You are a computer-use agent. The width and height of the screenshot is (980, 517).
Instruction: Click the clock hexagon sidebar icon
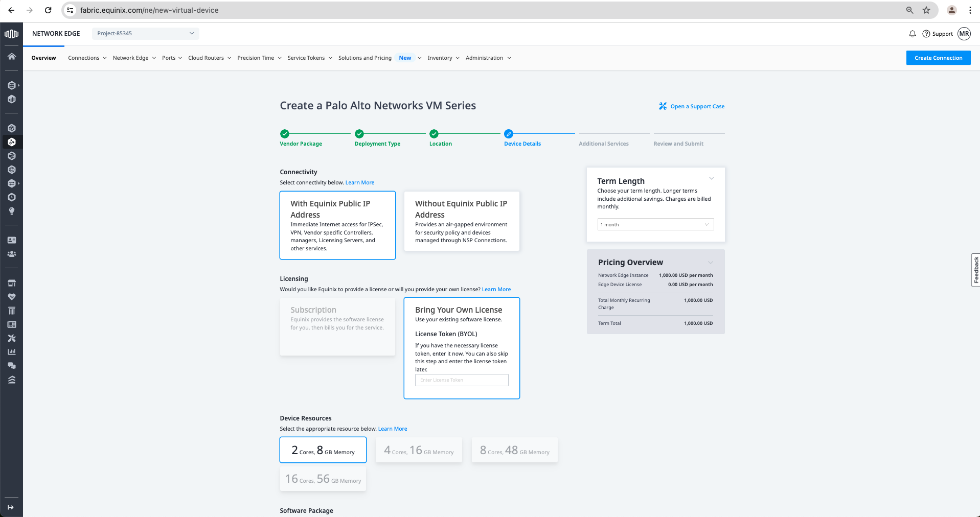(x=12, y=197)
